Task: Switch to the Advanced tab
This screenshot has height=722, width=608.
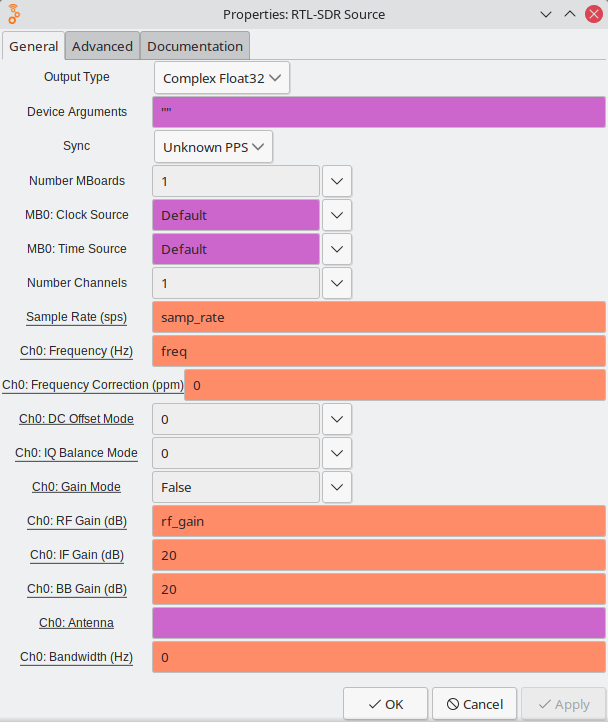Action: coord(102,46)
